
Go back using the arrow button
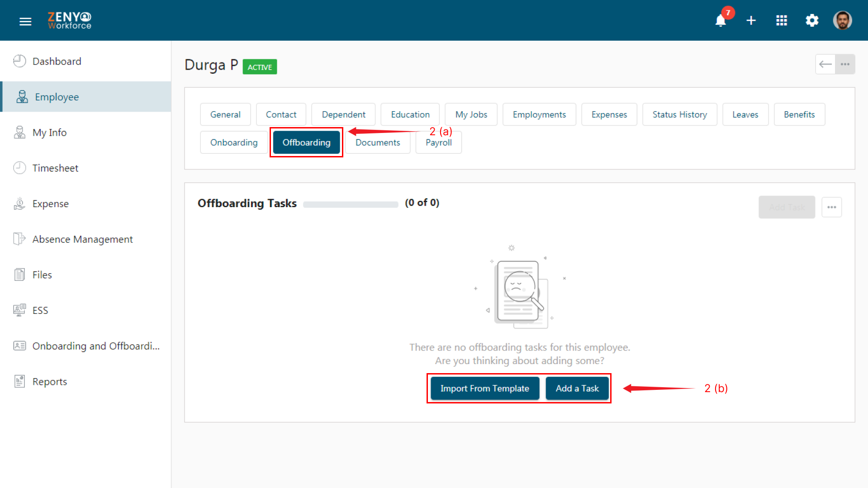pyautogui.click(x=825, y=64)
